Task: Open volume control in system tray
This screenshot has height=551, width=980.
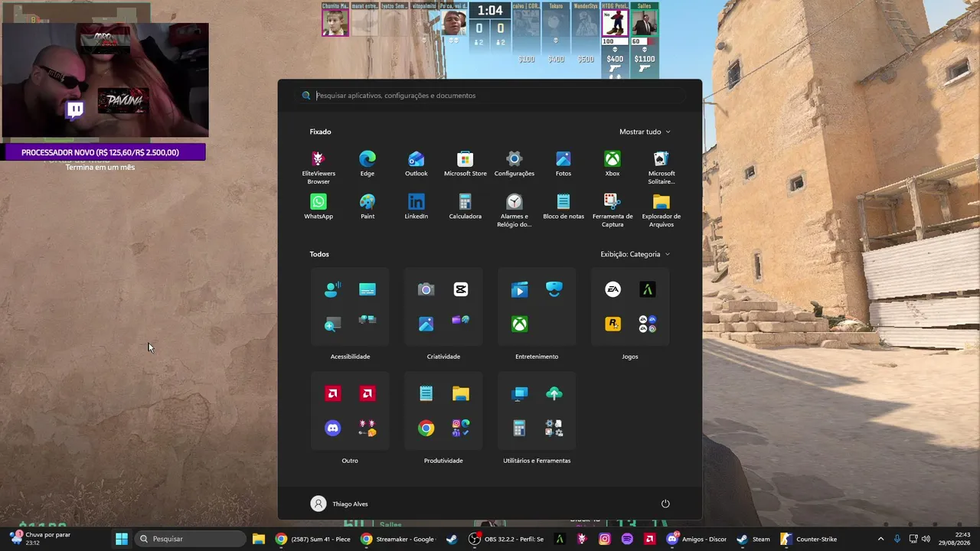Action: pyautogui.click(x=926, y=539)
